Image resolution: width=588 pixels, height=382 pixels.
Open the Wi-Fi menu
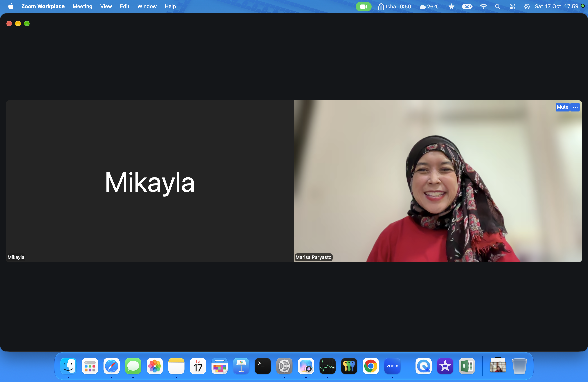tap(483, 7)
